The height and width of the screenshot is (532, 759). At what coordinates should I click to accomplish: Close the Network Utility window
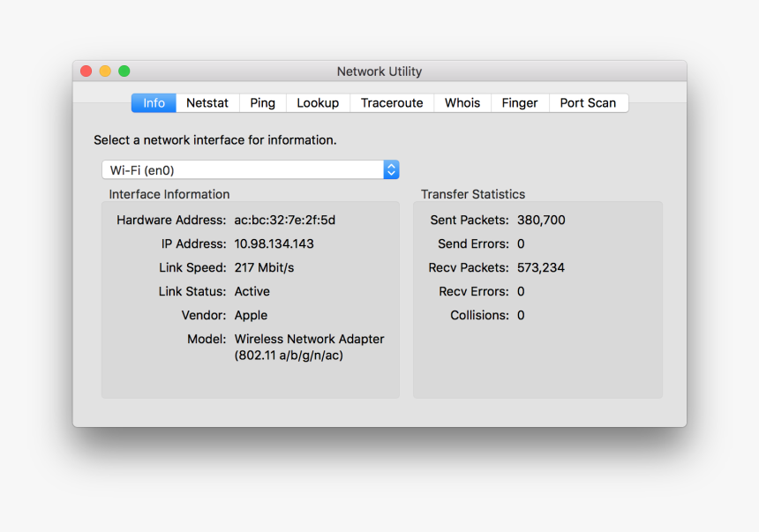coord(86,71)
